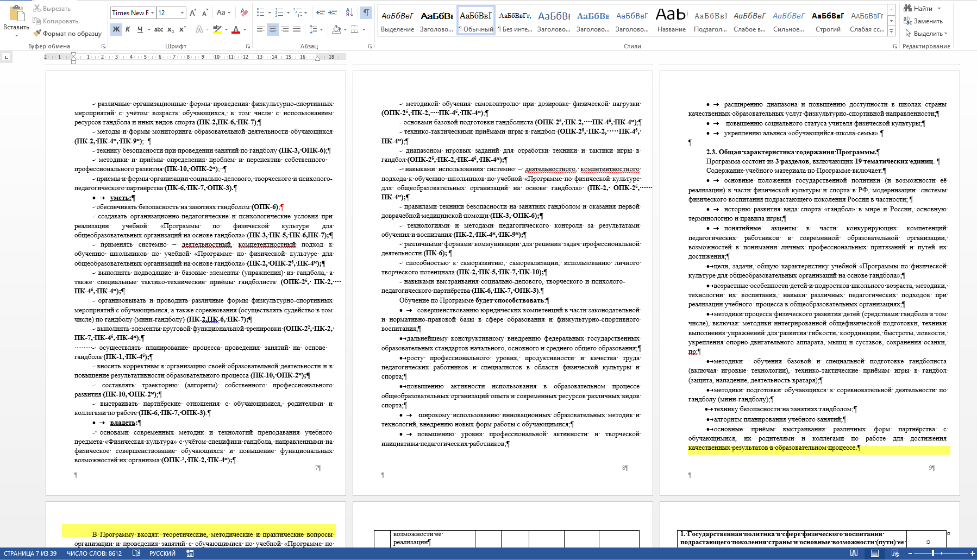Open the underline style dropdown arrow

(148, 29)
